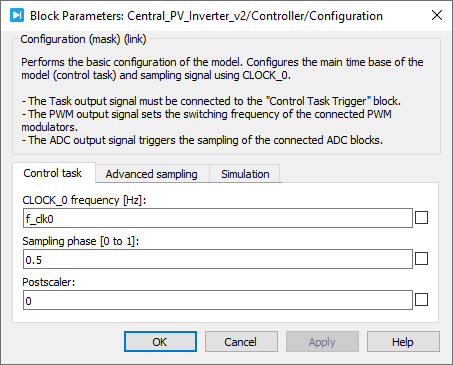
Task: Close the Block Parameters dialog
Action: click(437, 15)
